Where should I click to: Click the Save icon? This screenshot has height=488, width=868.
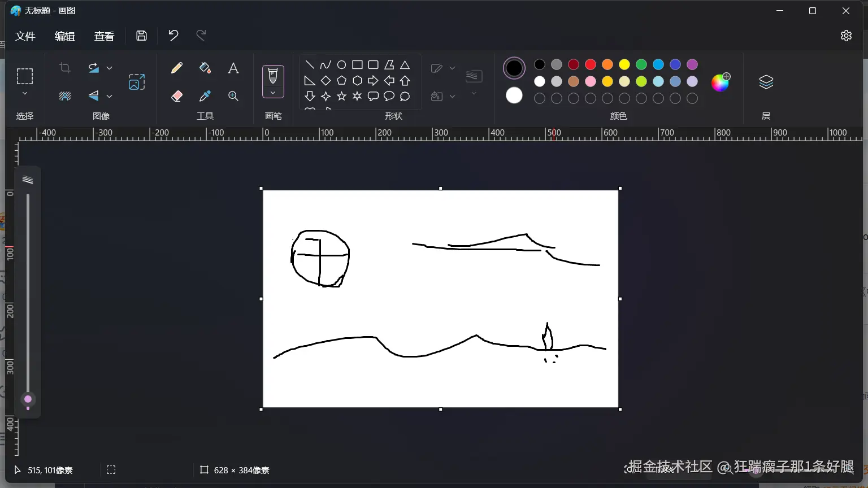click(x=141, y=36)
